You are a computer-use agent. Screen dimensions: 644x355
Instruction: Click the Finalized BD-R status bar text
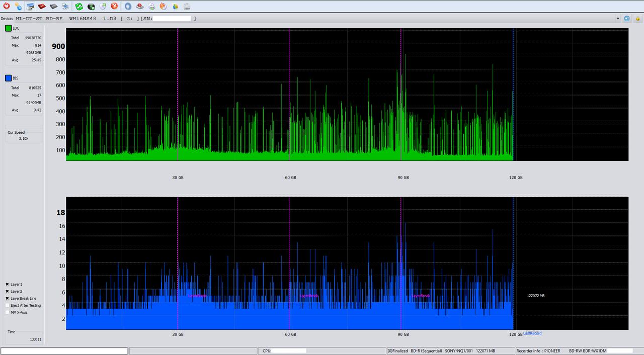click(415, 351)
